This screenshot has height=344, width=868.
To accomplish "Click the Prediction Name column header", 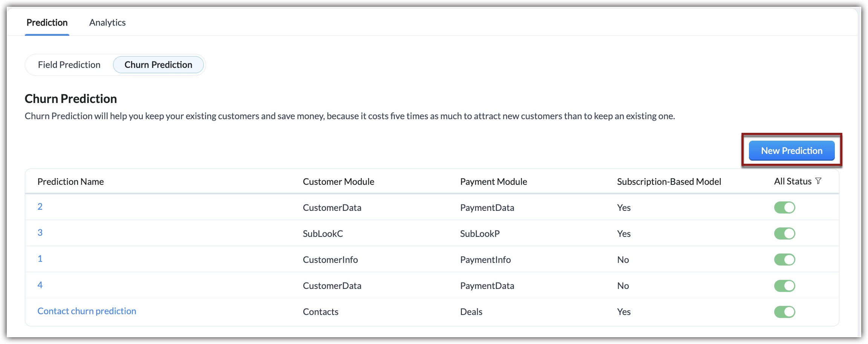I will [x=70, y=182].
